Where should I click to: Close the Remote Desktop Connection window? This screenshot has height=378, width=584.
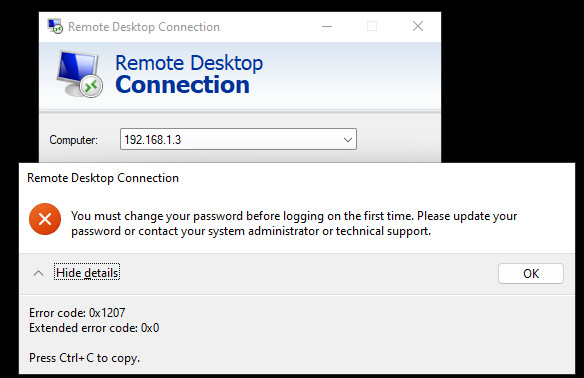pyautogui.click(x=418, y=26)
